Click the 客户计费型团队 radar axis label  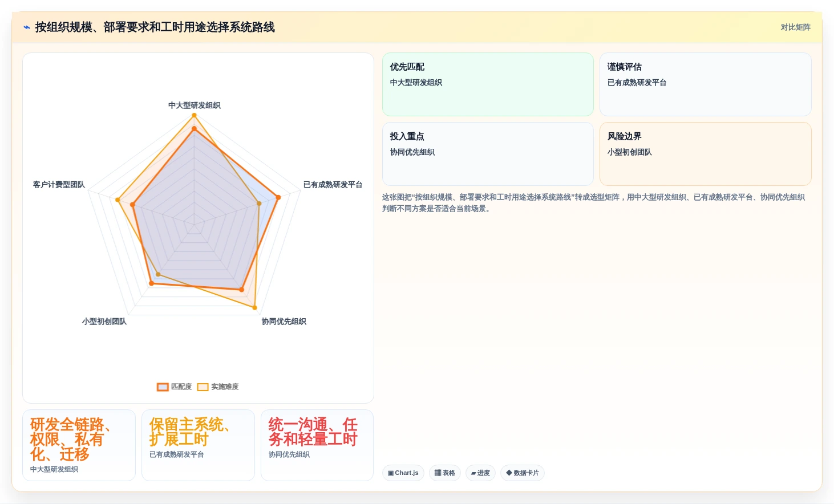click(59, 185)
